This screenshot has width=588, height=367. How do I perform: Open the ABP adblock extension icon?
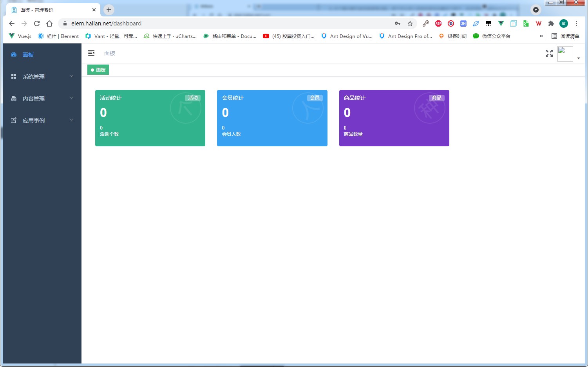[438, 23]
